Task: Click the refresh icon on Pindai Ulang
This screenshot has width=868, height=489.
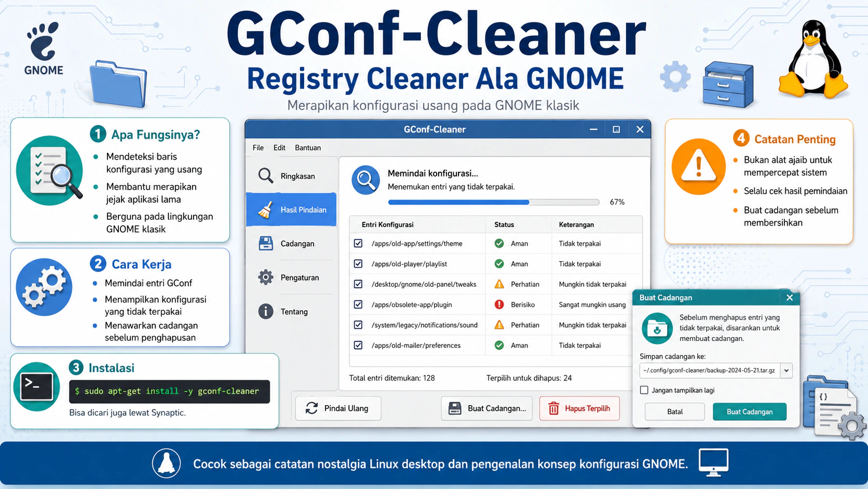Action: (311, 408)
